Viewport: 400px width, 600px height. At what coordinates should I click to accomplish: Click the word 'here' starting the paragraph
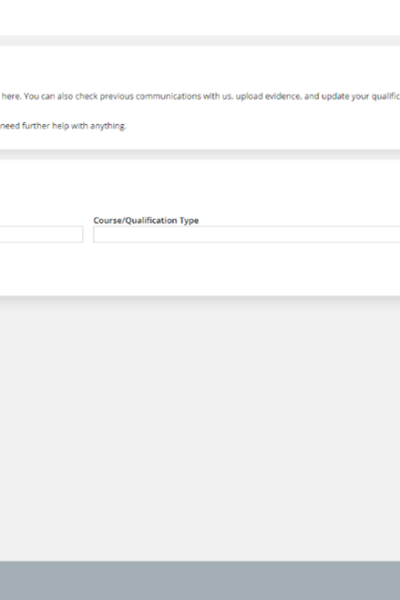pos(11,96)
